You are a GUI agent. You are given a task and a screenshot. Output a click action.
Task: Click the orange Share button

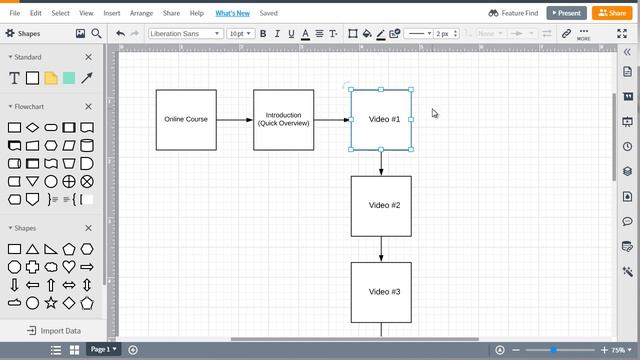[x=612, y=13]
